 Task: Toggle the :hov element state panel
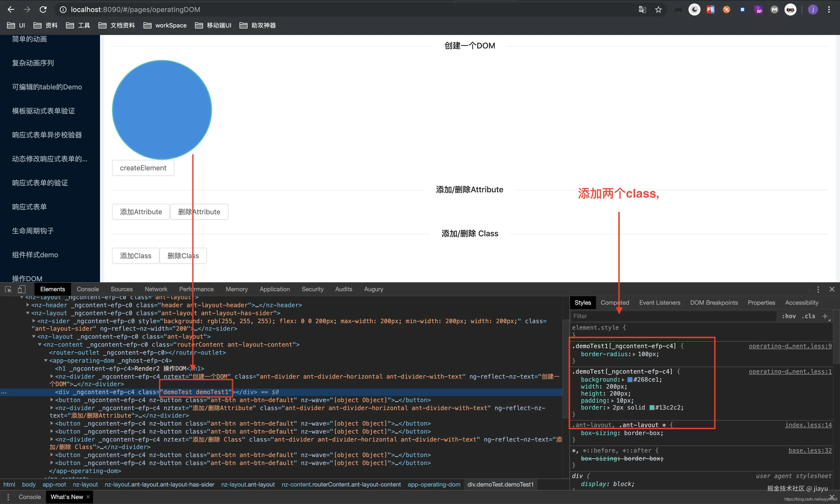tap(789, 316)
